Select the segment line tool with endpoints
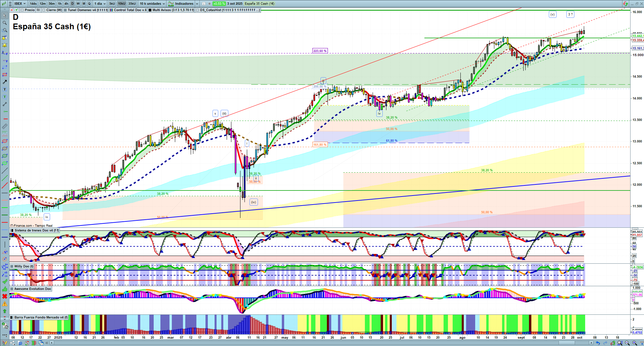644x346 pixels. tap(5, 104)
